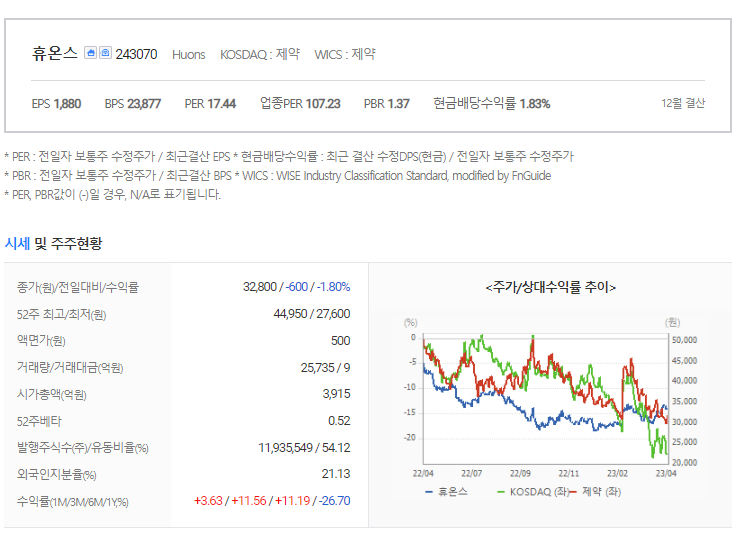Select the PBR 1.37 figure
Image resolution: width=743 pixels, height=539 pixels.
pyautogui.click(x=387, y=104)
